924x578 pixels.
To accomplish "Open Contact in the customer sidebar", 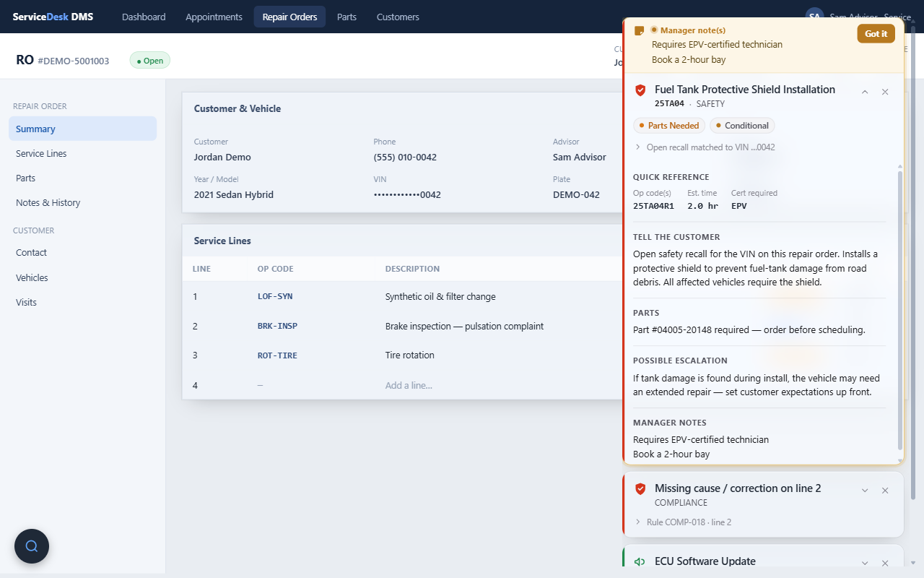I will (x=82, y=252).
